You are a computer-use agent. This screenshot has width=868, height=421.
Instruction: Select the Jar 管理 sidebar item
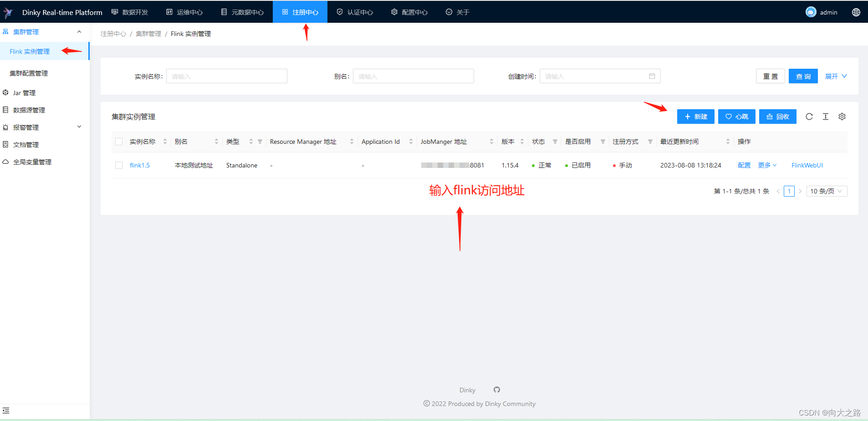(x=24, y=92)
